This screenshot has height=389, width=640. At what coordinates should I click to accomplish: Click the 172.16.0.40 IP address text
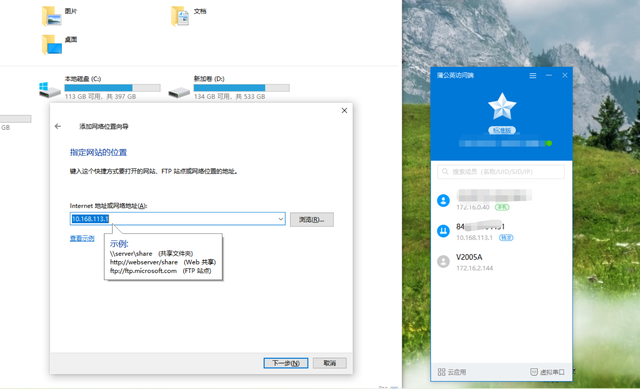[473, 207]
